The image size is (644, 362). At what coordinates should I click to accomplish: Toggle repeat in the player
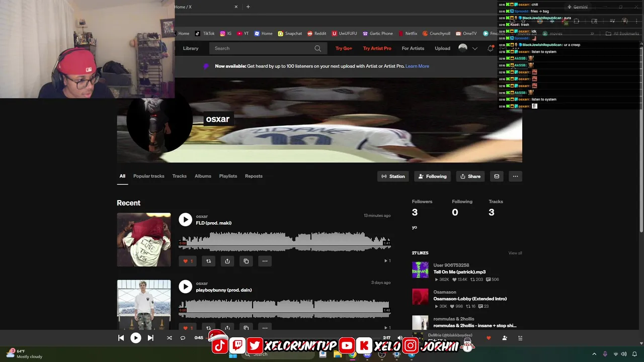click(183, 338)
